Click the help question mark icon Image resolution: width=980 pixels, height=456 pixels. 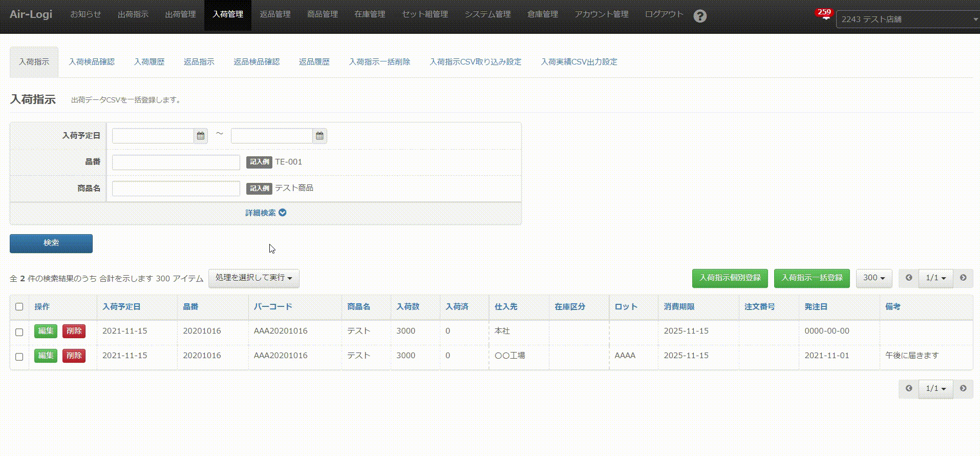pyautogui.click(x=699, y=16)
